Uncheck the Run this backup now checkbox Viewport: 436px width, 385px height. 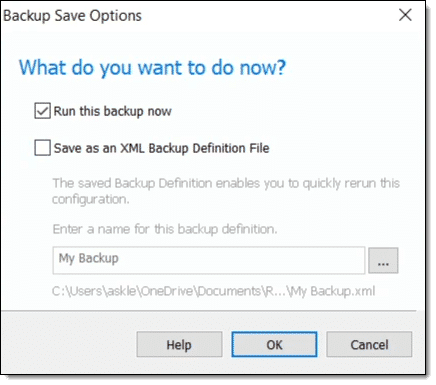42,111
